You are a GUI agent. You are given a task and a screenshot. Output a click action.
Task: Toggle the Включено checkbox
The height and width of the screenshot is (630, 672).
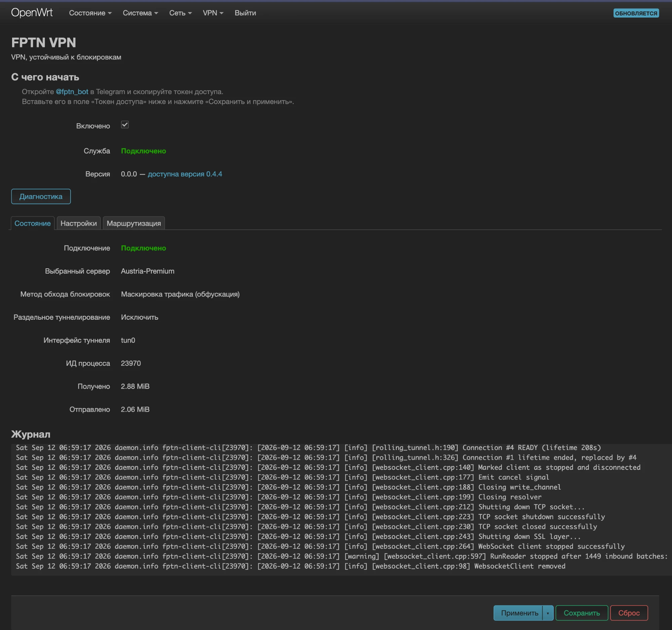pos(125,125)
